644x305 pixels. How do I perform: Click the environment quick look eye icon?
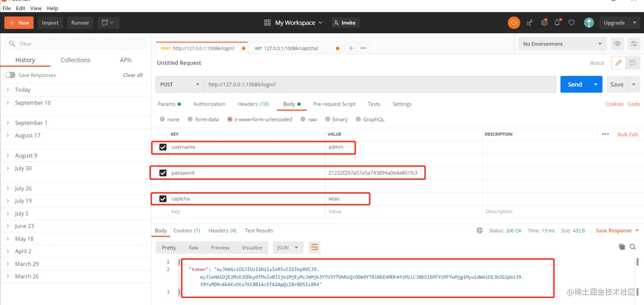pyautogui.click(x=617, y=43)
